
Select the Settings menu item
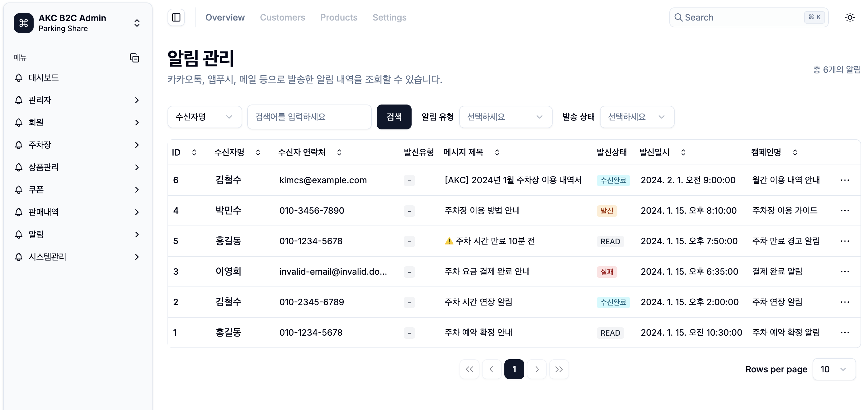pyautogui.click(x=389, y=17)
